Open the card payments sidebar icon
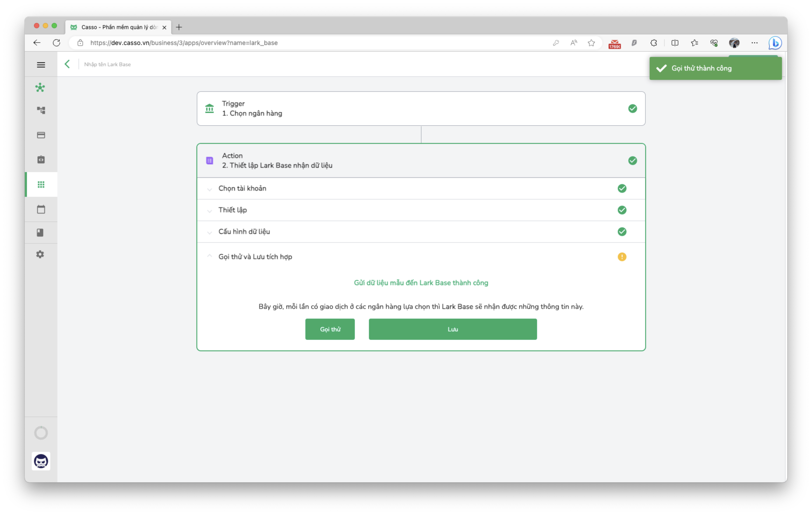This screenshot has height=515, width=812. coord(41,135)
